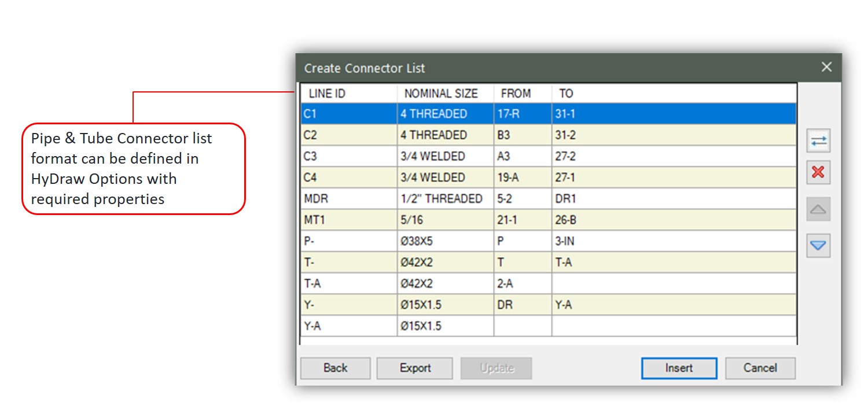Click the 1/2" THREADED size cell

[x=446, y=198]
